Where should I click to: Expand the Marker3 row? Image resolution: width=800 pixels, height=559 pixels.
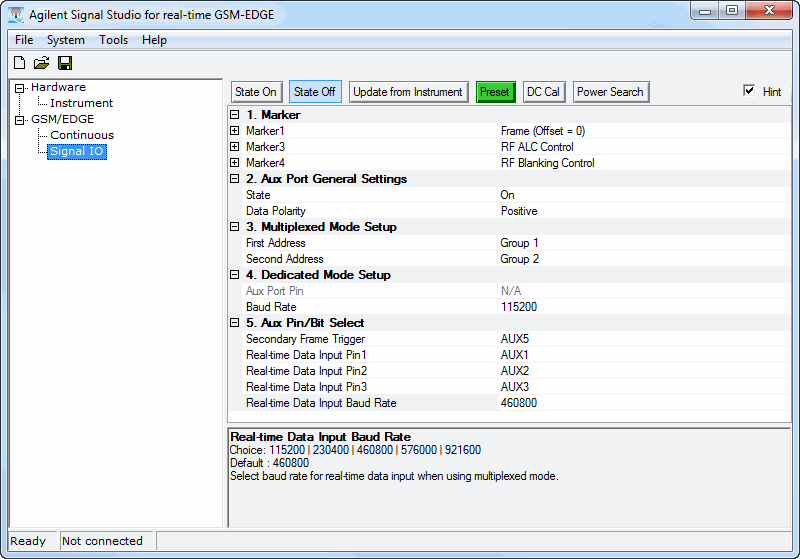point(235,147)
